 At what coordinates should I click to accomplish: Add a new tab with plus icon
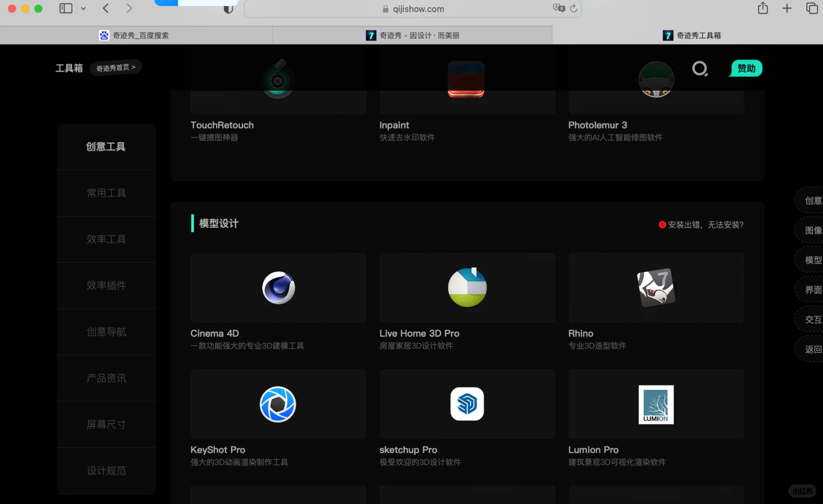click(x=787, y=8)
